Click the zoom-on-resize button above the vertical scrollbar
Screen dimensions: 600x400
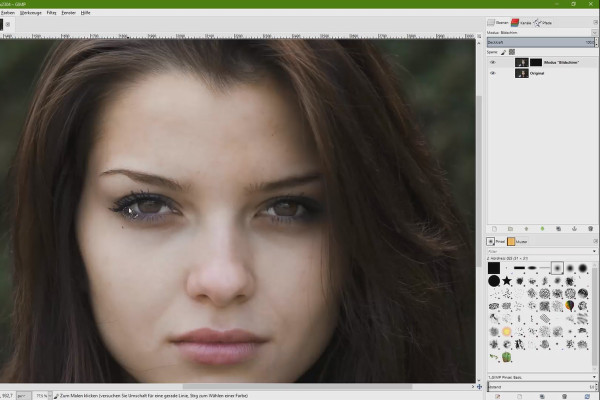[x=479, y=36]
